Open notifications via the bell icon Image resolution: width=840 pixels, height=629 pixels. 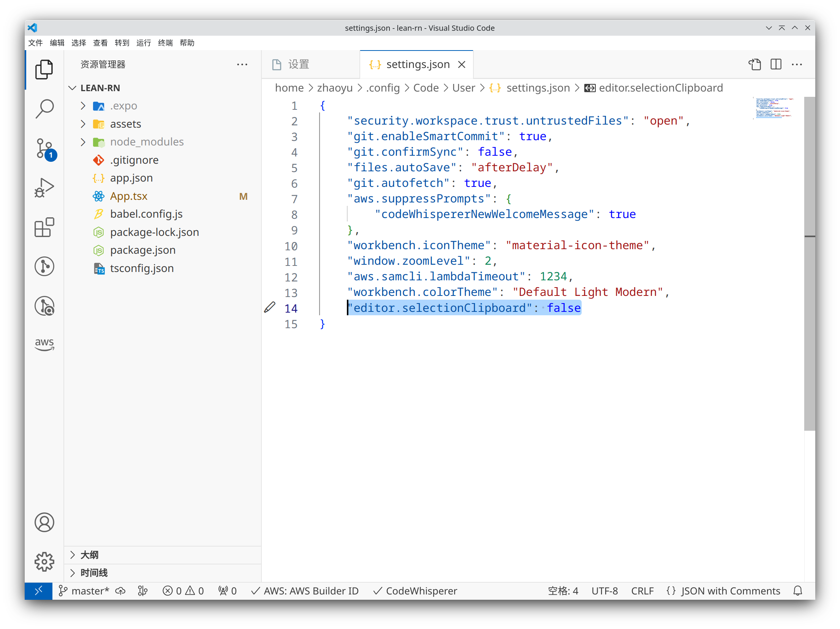[x=797, y=591]
